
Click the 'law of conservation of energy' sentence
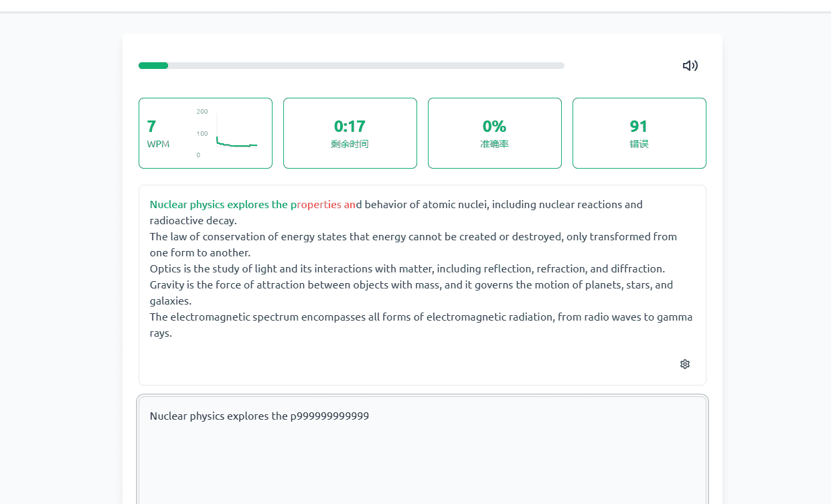[x=413, y=244]
